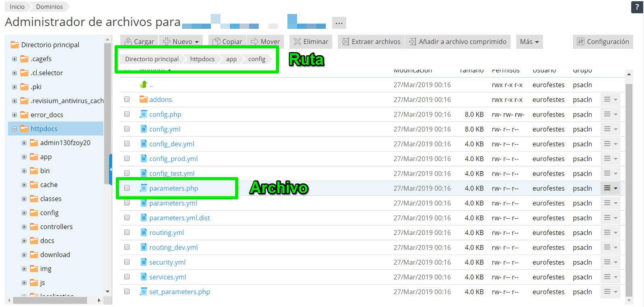Click the sidebar collapse handle

111,169
